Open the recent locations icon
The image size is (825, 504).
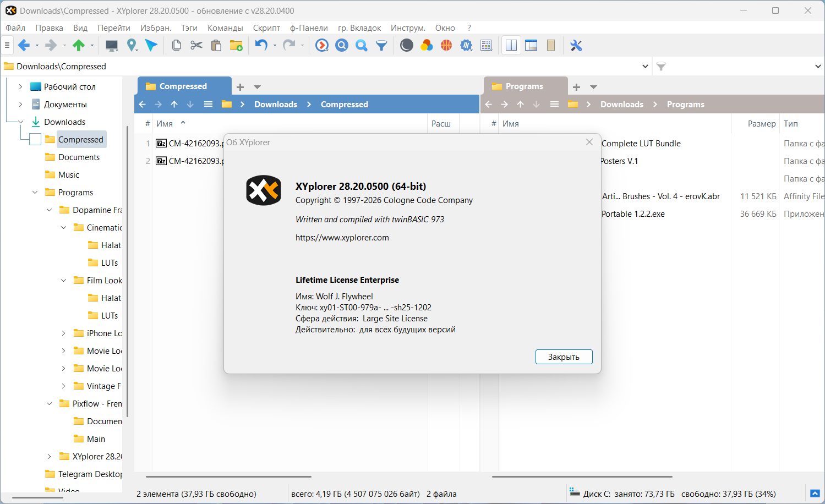pos(322,46)
